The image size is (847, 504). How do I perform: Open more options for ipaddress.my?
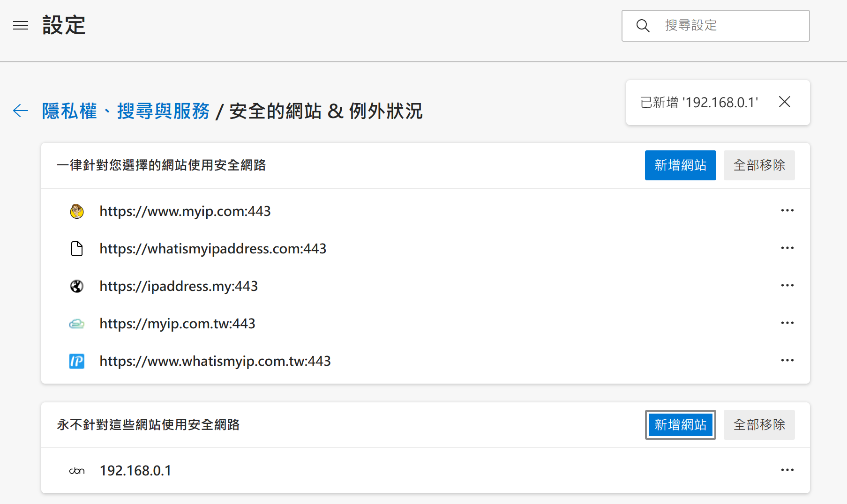[x=787, y=286]
